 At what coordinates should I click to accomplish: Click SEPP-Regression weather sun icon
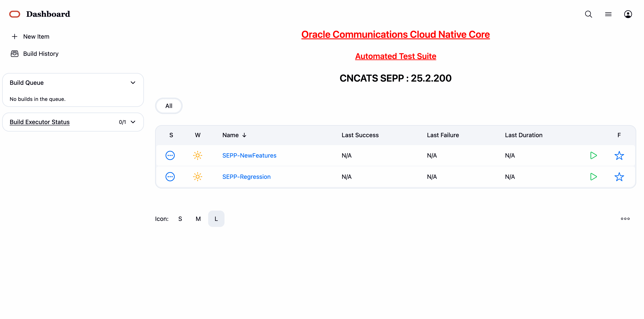tap(197, 177)
